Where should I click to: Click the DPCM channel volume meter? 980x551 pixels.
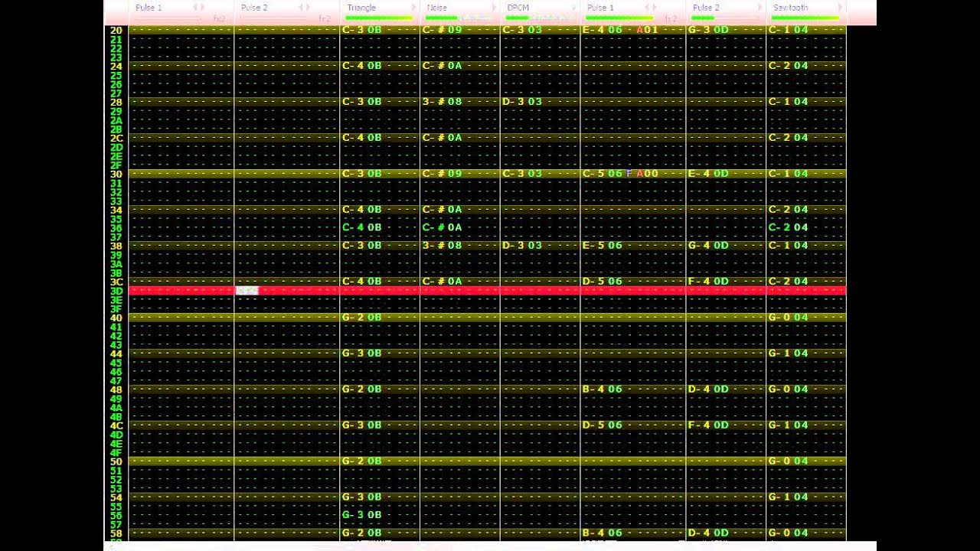[x=538, y=17]
